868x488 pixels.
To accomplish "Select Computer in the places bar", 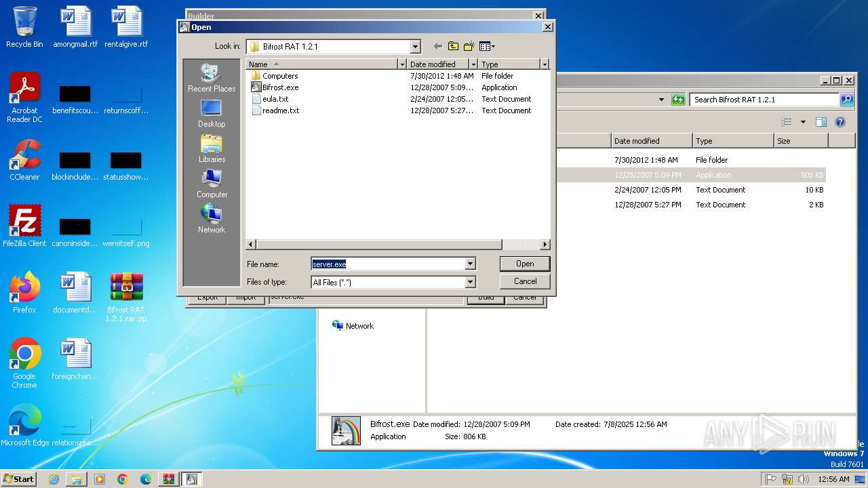I will (212, 184).
